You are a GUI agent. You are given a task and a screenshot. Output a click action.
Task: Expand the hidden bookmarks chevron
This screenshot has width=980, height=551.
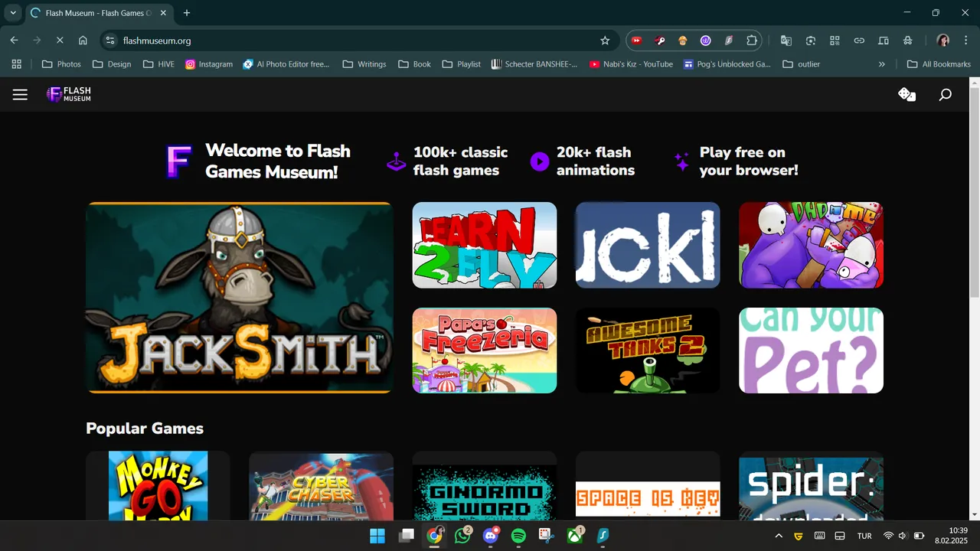[882, 64]
